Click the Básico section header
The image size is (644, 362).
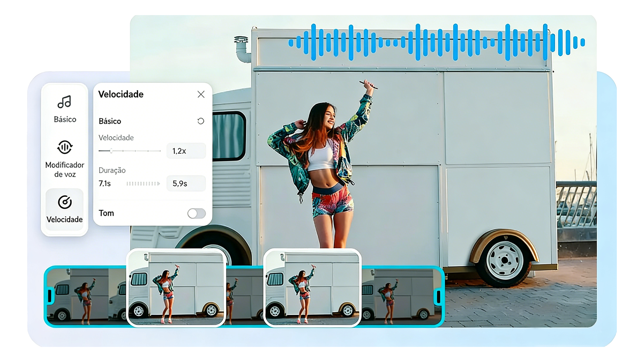point(109,121)
